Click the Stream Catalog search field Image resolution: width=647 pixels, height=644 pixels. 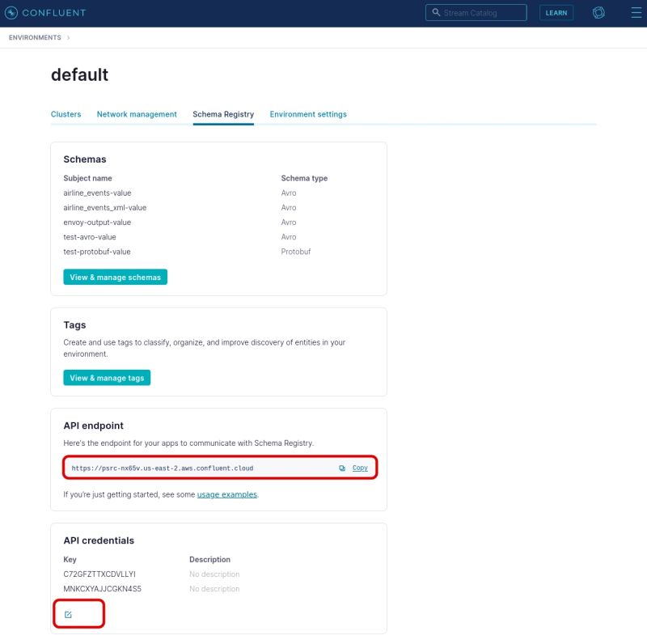(477, 12)
